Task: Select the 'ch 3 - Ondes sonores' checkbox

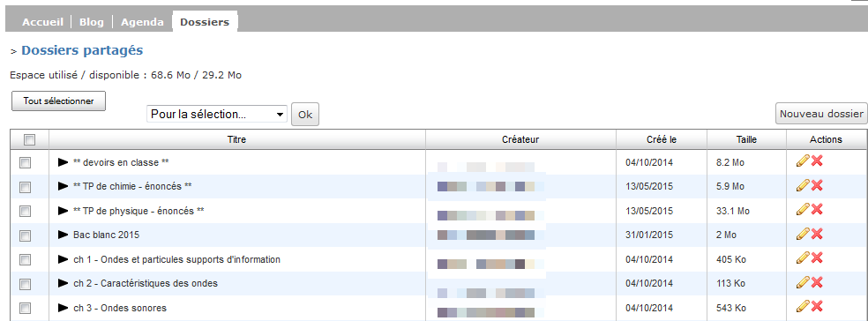Action: point(26,309)
